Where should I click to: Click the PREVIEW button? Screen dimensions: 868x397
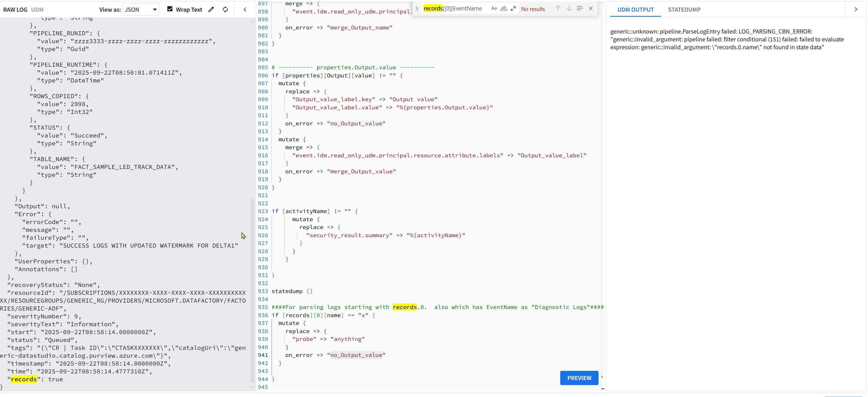click(579, 378)
